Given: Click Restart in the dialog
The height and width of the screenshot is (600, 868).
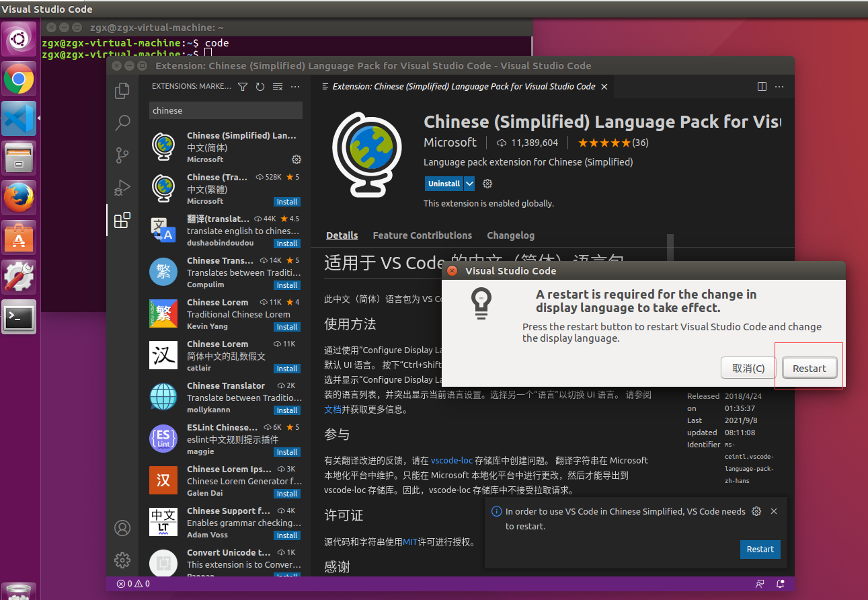Looking at the screenshot, I should coord(810,368).
